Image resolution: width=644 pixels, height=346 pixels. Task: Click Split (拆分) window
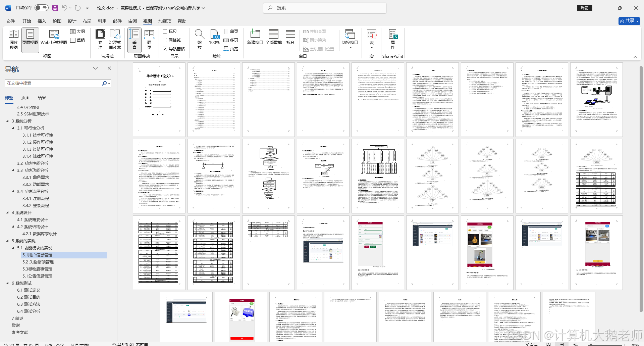tap(290, 38)
